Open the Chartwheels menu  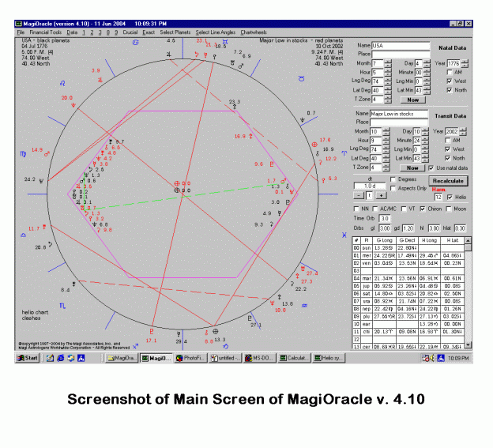tap(254, 32)
